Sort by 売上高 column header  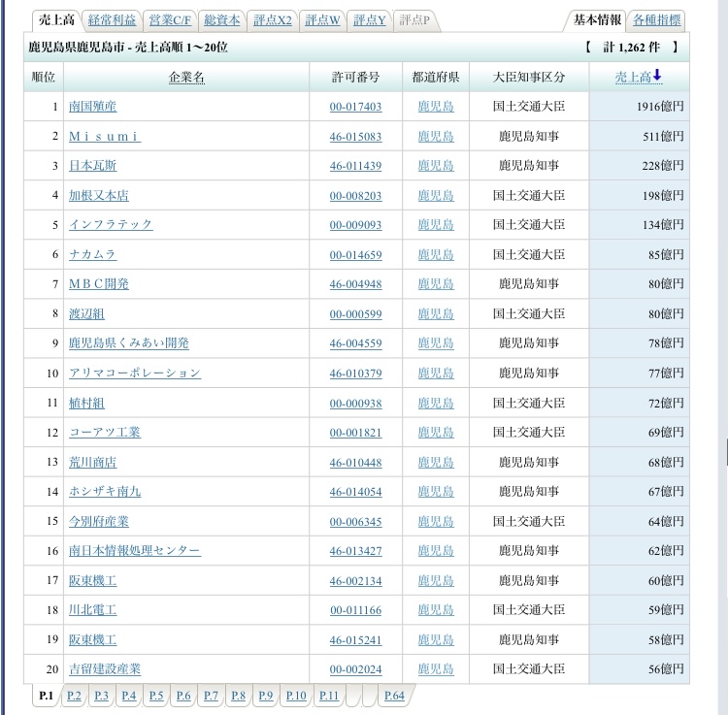point(639,77)
